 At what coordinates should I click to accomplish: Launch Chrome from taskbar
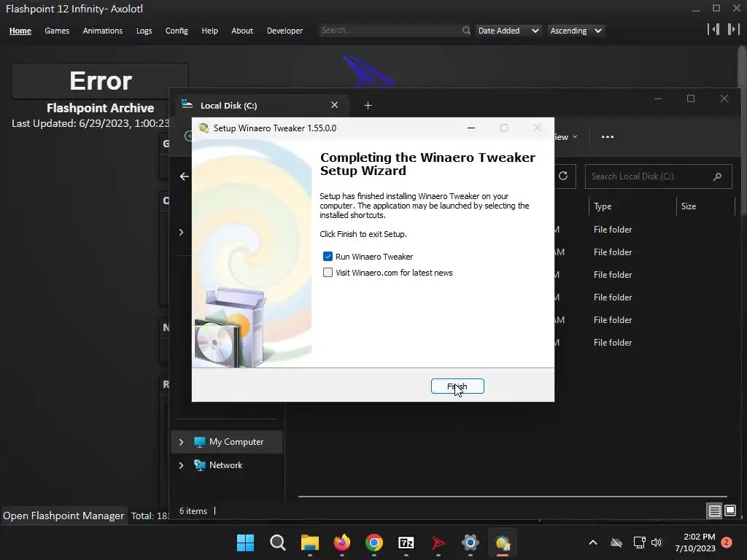[374, 542]
